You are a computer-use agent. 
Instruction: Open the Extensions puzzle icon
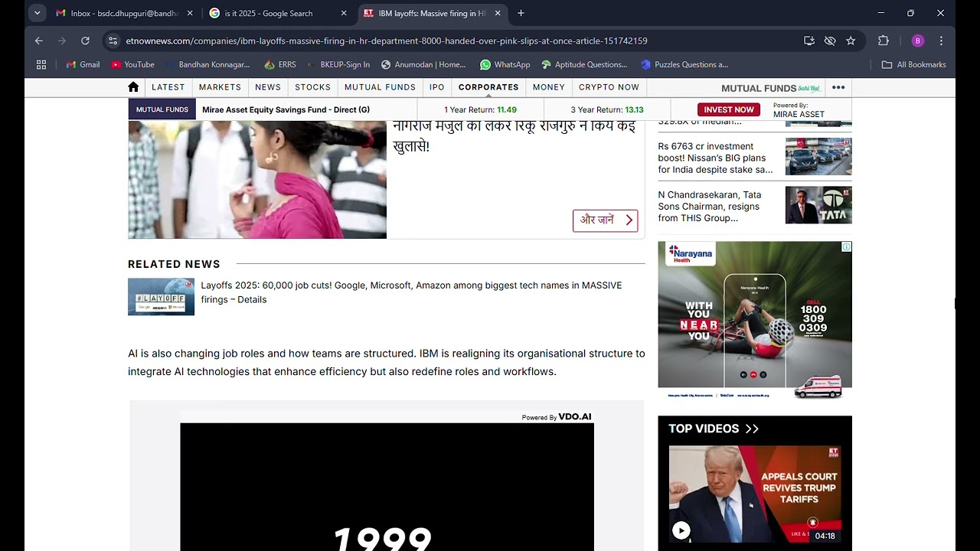pyautogui.click(x=884, y=41)
